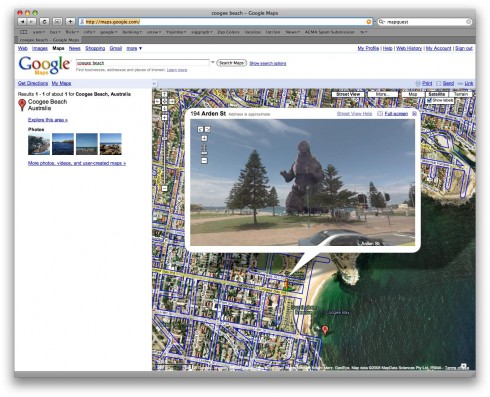The height and width of the screenshot is (397, 490).
Task: Click the map zoom slider handle
Action: point(165,138)
